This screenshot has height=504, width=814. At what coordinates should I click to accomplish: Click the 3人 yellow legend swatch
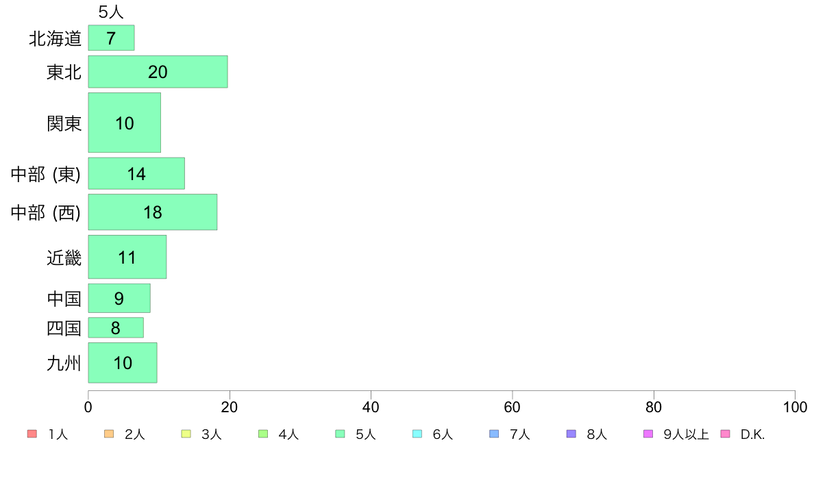186,434
